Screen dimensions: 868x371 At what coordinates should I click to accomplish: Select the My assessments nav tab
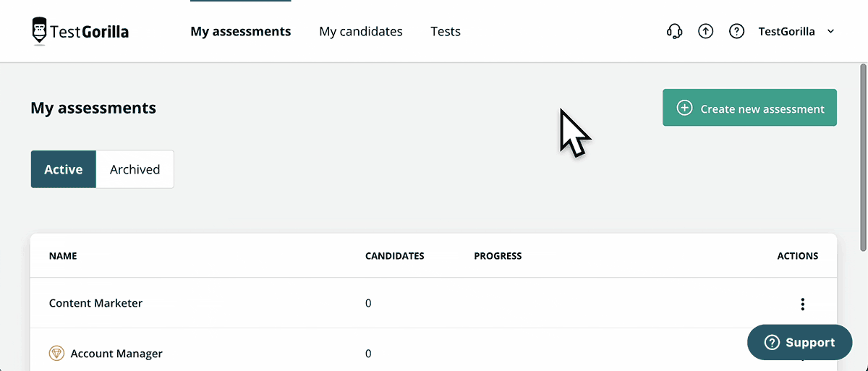pyautogui.click(x=240, y=31)
